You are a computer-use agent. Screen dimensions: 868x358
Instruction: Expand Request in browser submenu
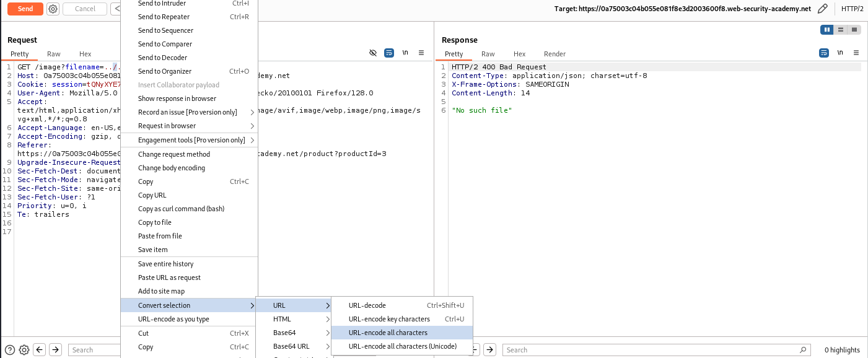point(189,126)
